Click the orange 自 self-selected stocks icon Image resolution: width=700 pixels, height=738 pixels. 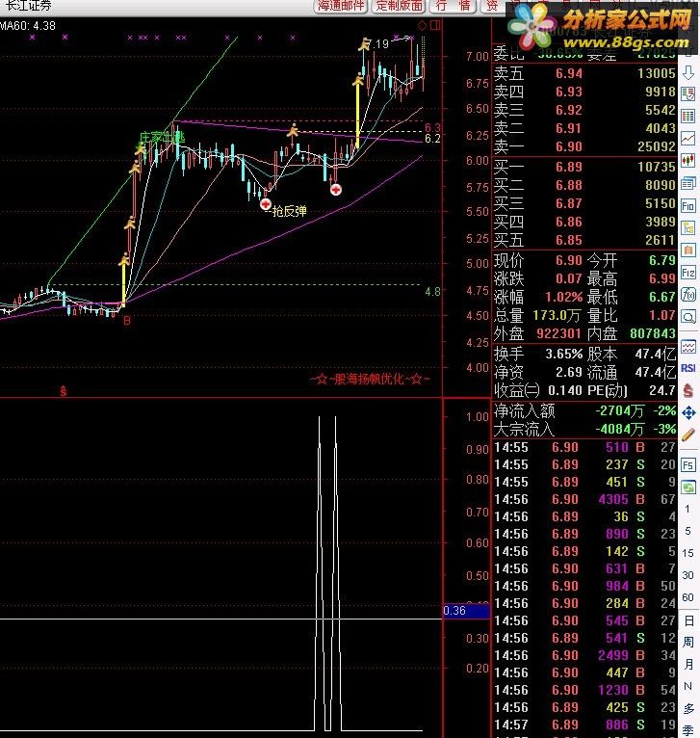pos(688,250)
